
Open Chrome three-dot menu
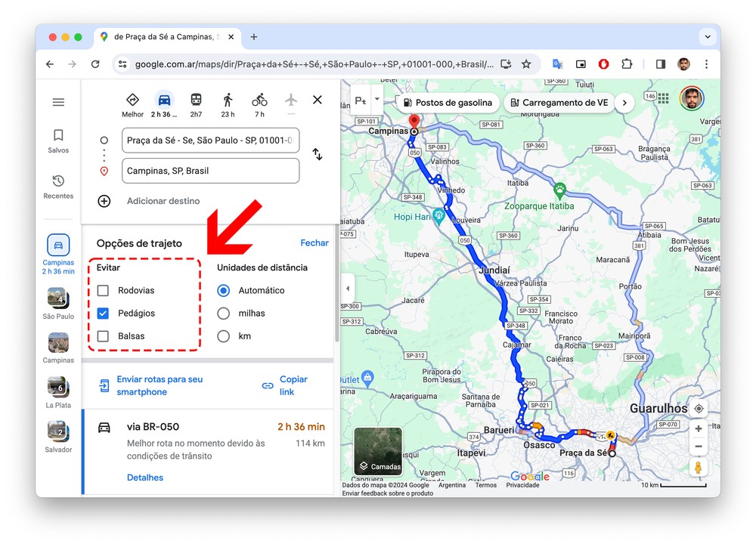[706, 64]
